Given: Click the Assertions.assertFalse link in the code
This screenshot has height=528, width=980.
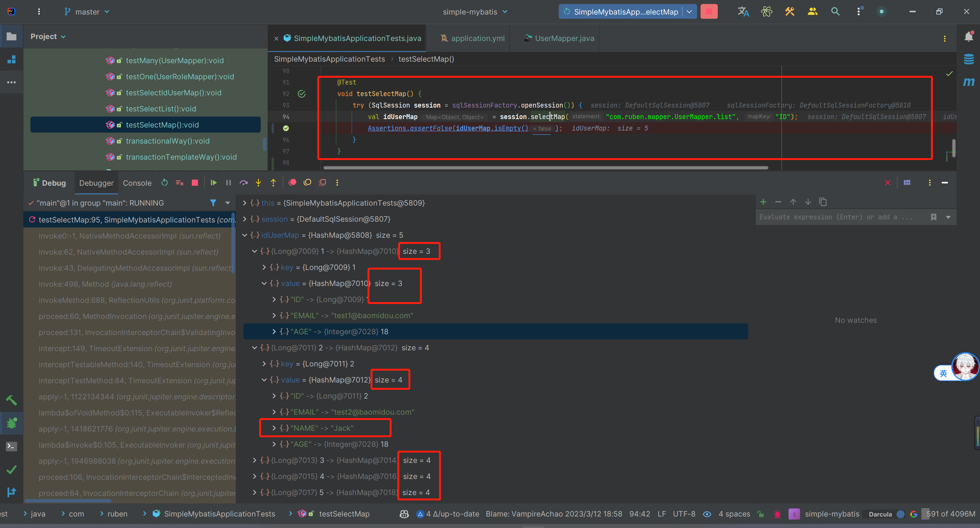Looking at the screenshot, I should [x=410, y=128].
